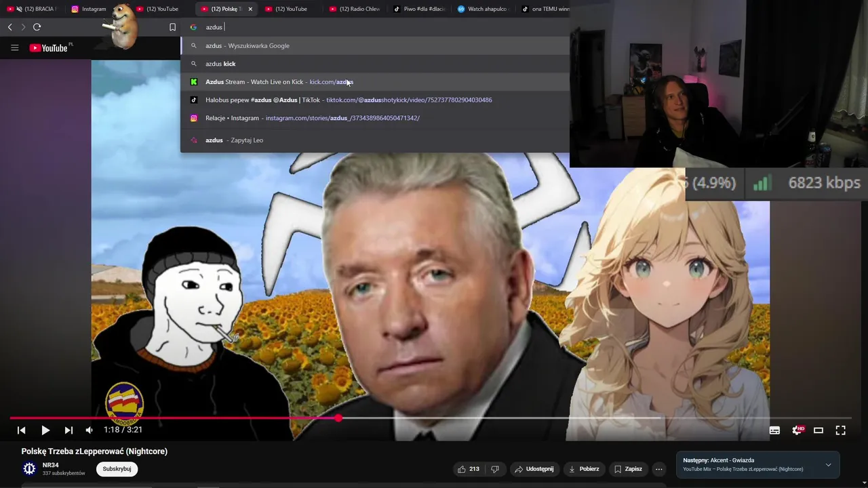The height and width of the screenshot is (488, 868).
Task: Switch to theater mode
Action: 818,430
